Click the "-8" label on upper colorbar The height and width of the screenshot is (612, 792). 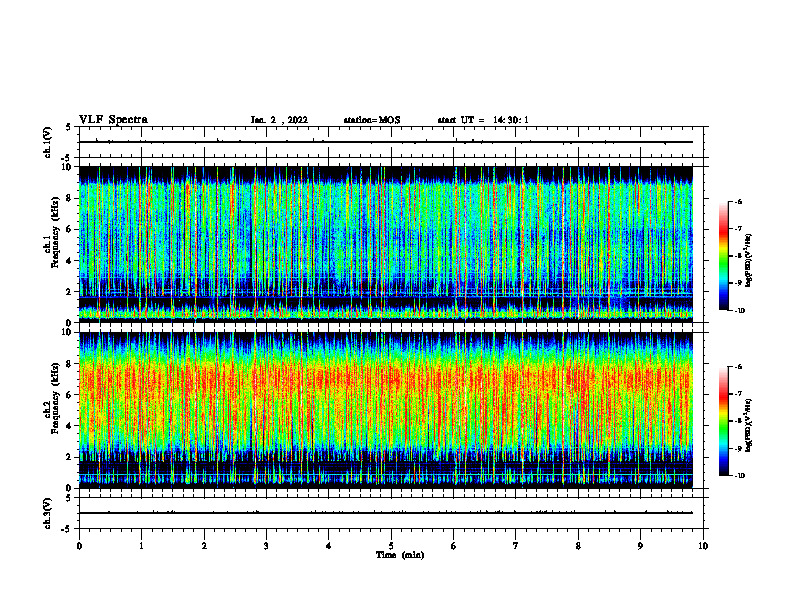coord(738,256)
